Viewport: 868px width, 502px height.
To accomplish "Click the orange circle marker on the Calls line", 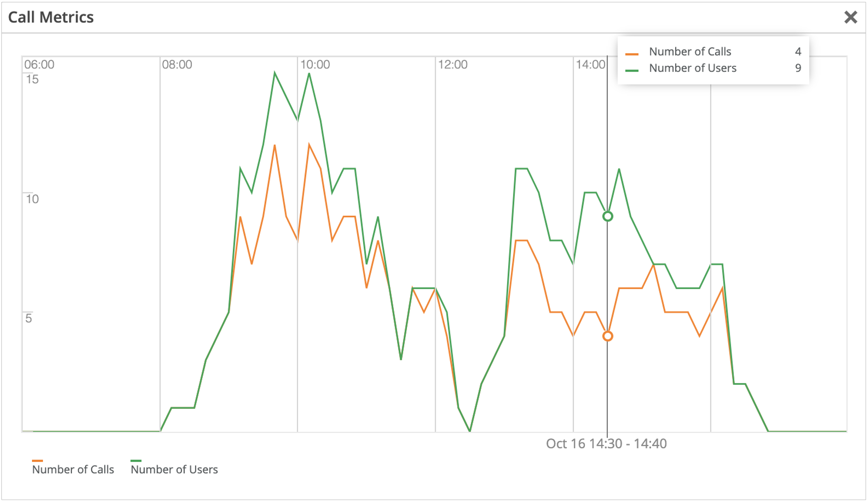I will click(x=607, y=336).
